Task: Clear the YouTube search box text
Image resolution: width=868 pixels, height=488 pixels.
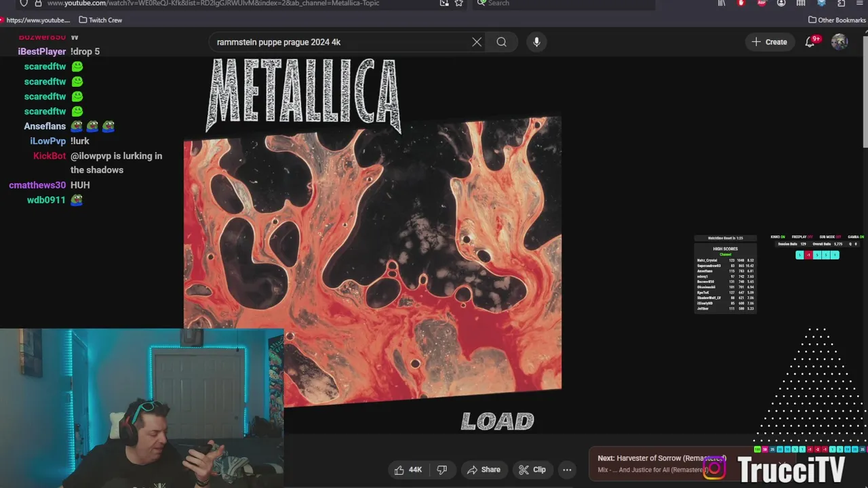Action: click(x=477, y=42)
